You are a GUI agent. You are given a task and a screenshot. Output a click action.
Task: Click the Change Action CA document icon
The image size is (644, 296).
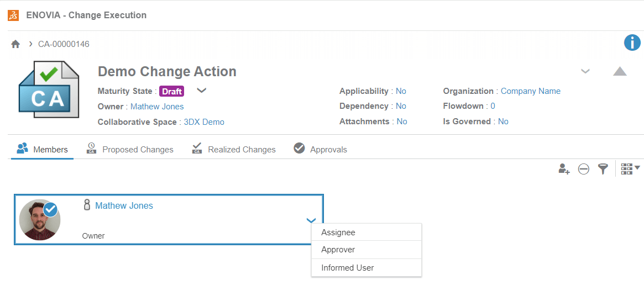[x=49, y=89]
